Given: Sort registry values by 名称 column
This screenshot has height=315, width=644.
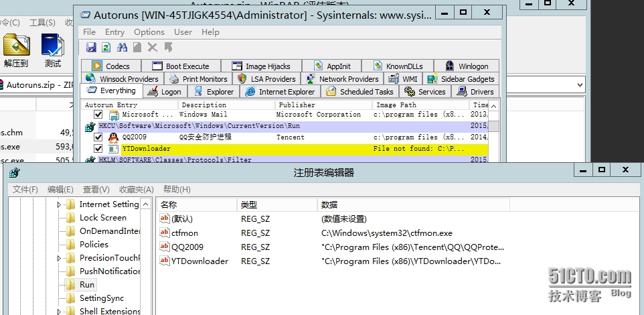Looking at the screenshot, I should (x=196, y=204).
